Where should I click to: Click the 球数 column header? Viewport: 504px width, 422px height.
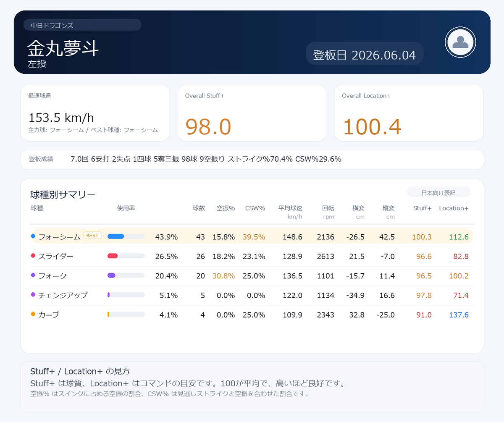point(199,208)
